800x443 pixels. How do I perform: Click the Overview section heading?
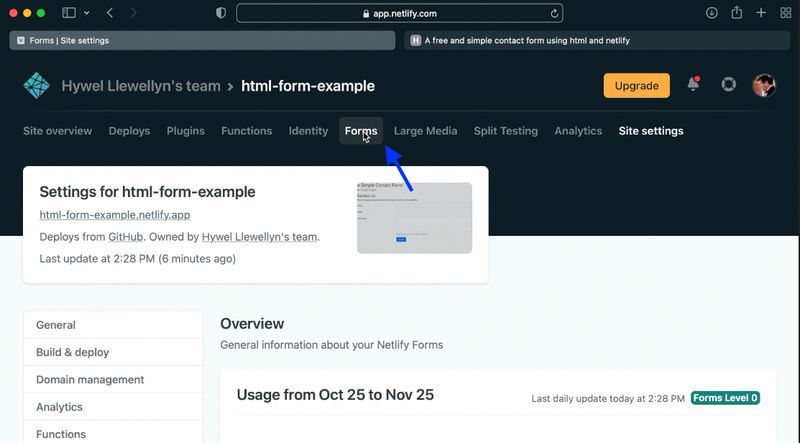coord(252,324)
